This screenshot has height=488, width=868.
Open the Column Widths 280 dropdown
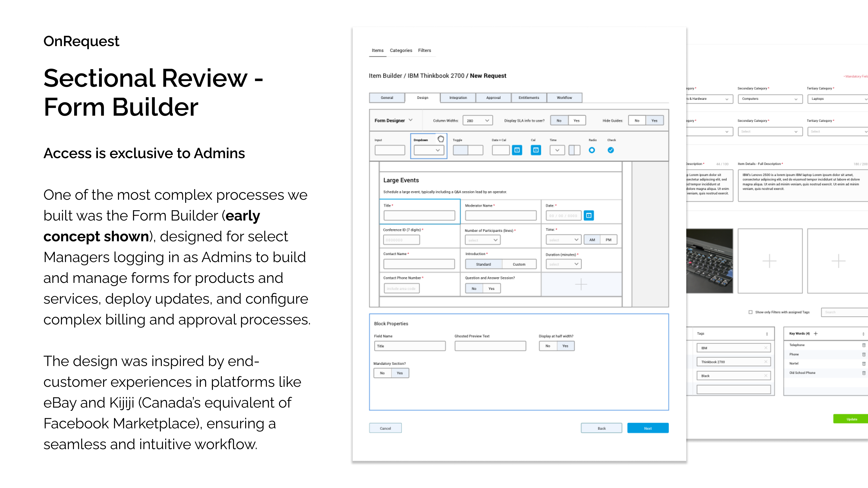tap(477, 121)
